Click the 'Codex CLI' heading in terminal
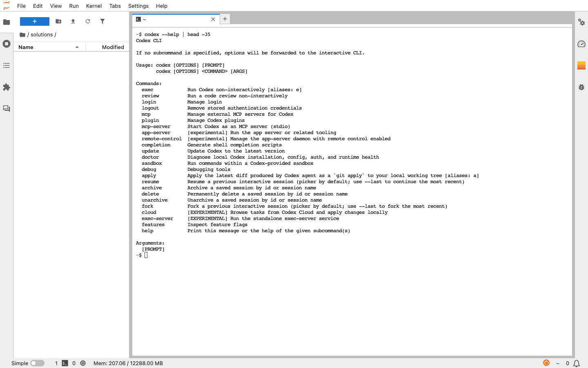 (149, 40)
